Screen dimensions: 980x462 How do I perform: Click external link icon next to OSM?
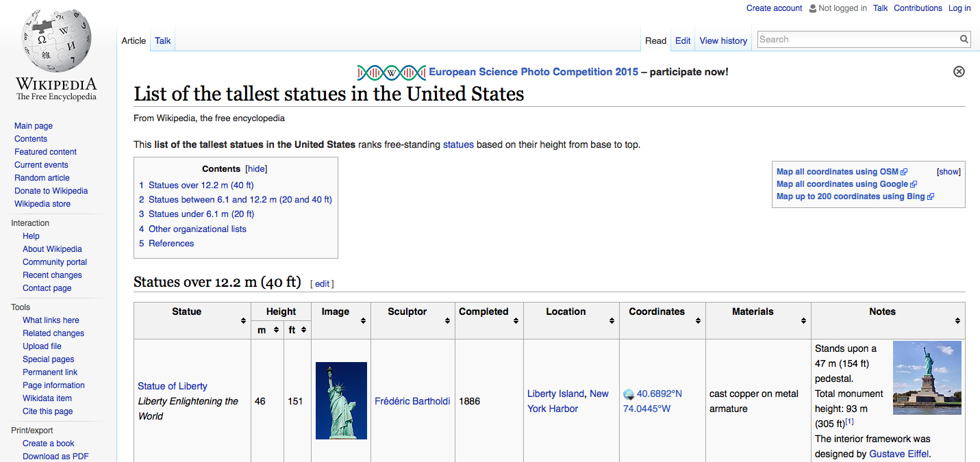coord(904,172)
